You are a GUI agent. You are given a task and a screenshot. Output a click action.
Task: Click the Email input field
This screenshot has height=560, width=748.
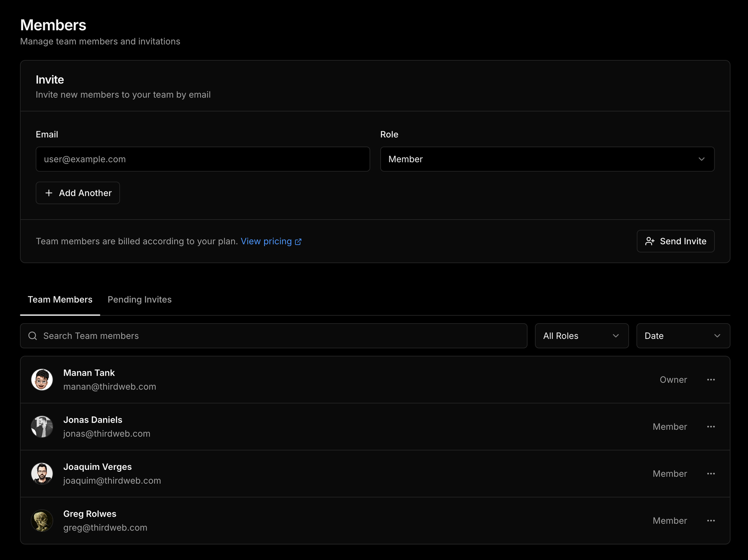click(203, 159)
